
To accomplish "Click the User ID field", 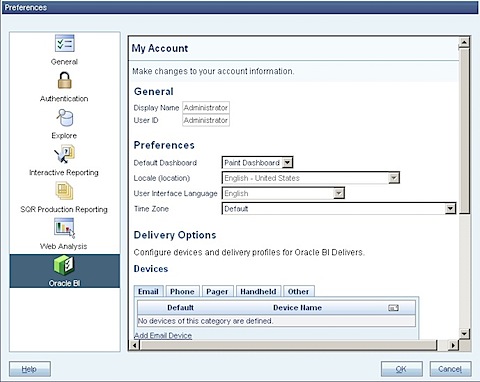I will pos(206,120).
